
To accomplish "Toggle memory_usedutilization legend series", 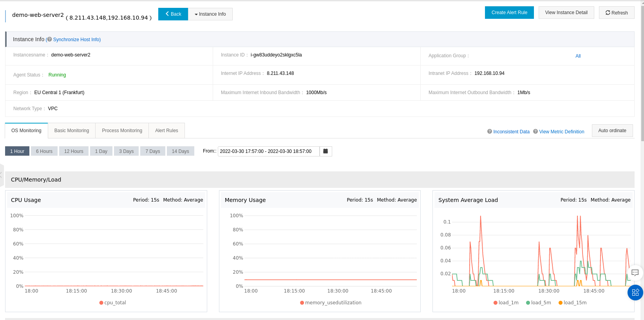I will pyautogui.click(x=331, y=303).
